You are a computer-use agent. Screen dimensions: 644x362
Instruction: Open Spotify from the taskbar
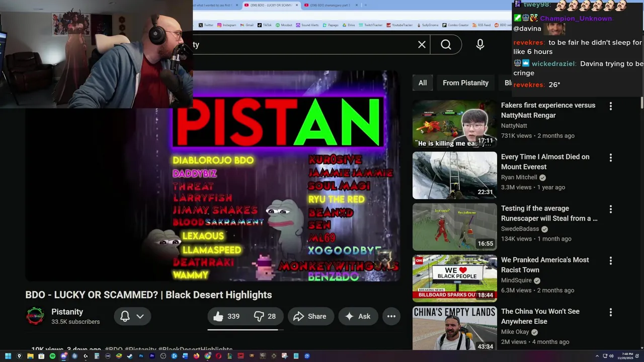tap(52, 356)
